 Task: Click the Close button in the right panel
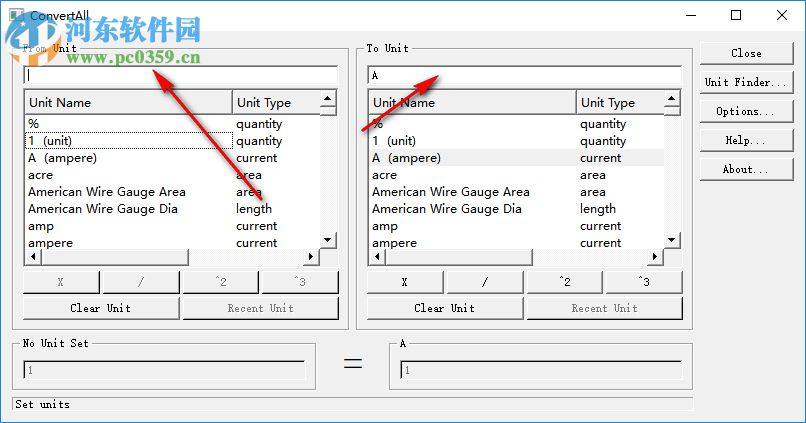[x=746, y=53]
